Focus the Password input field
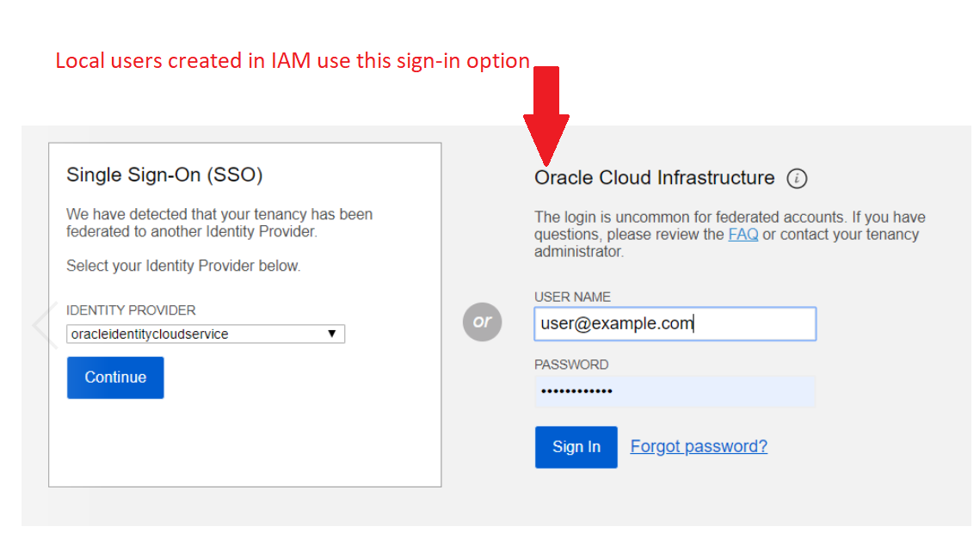Viewport: 980px width, 533px height. pyautogui.click(x=675, y=392)
